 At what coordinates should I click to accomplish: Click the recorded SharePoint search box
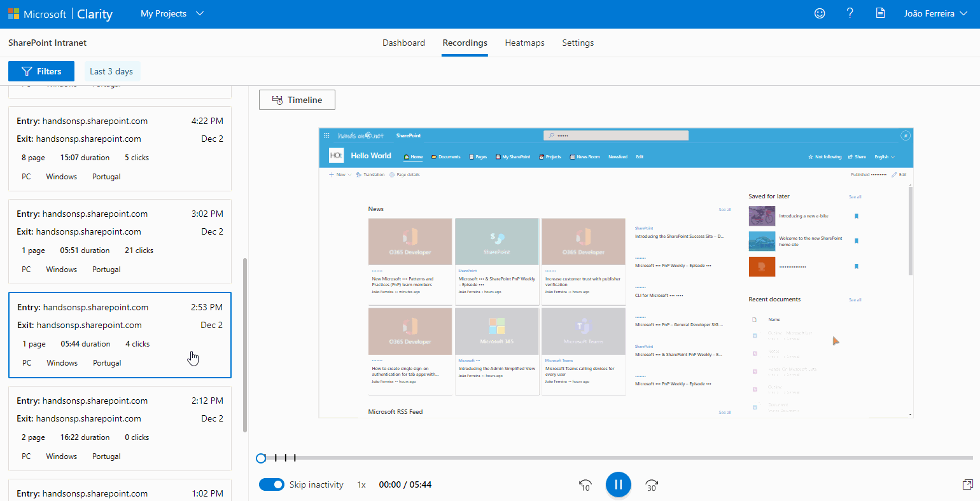[x=616, y=135]
